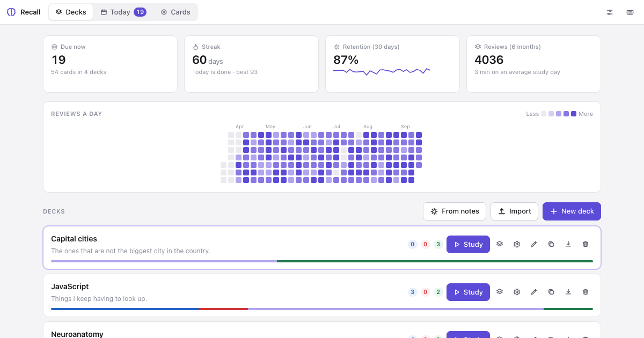The width and height of the screenshot is (644, 338).
Task: Click "Things I keep having to look up."
Action: (99, 298)
